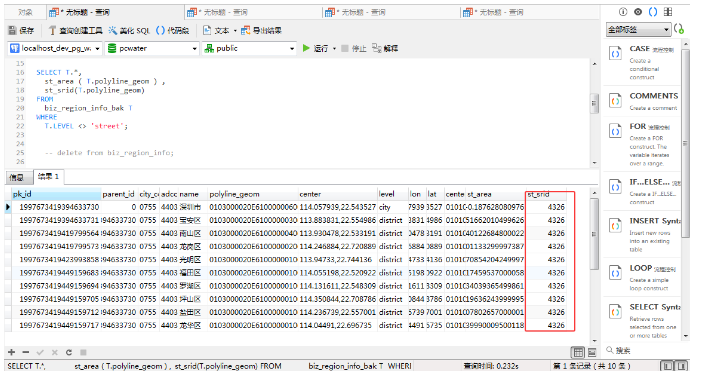Click 美化 SQL to beautify the query
The image size is (701, 380).
(129, 30)
